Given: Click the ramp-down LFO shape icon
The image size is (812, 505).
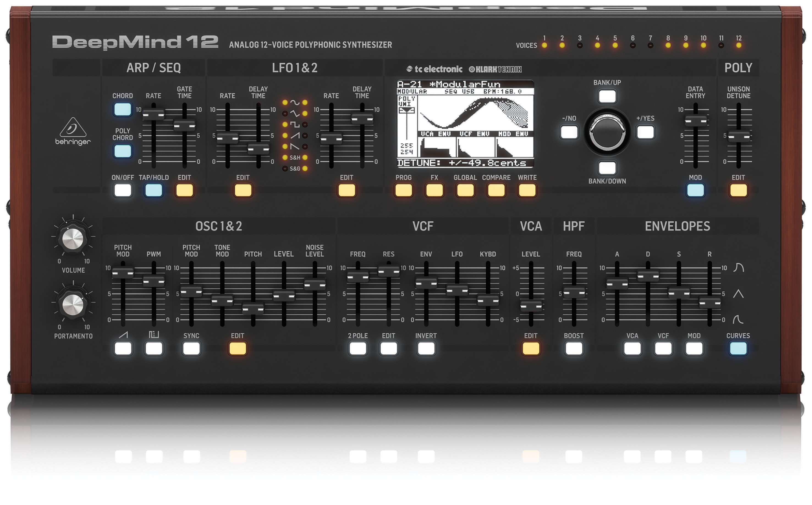Looking at the screenshot, I should (x=294, y=146).
